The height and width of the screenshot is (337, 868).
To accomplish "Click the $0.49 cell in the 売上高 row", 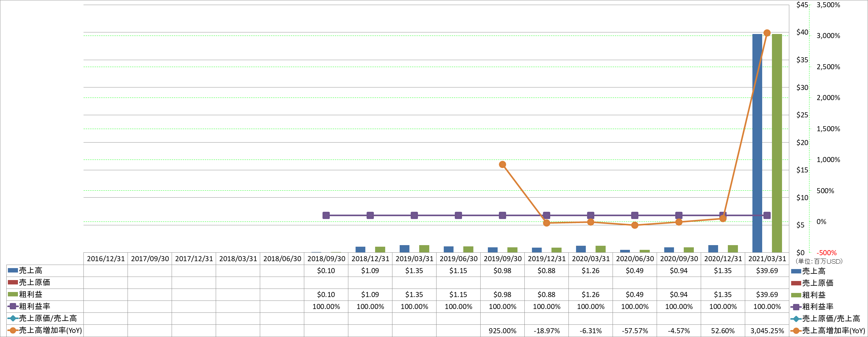I will point(635,271).
